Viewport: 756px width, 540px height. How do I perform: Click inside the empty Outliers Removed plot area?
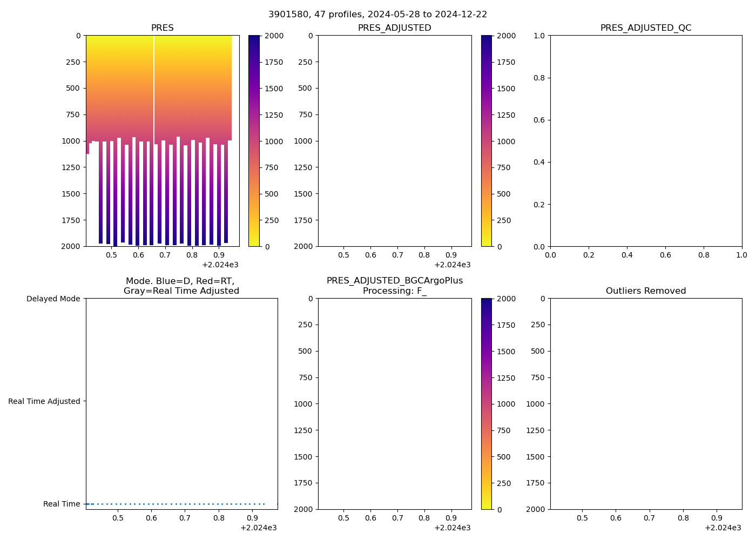646,403
